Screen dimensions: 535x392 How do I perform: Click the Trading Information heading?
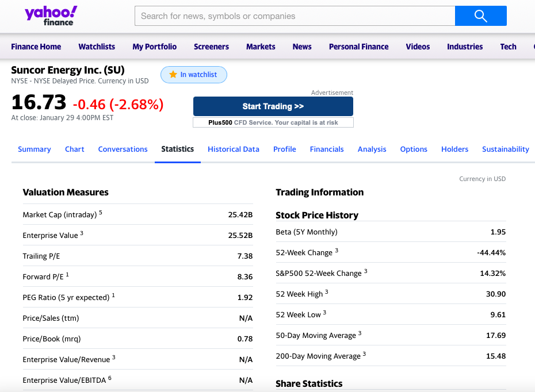(319, 192)
